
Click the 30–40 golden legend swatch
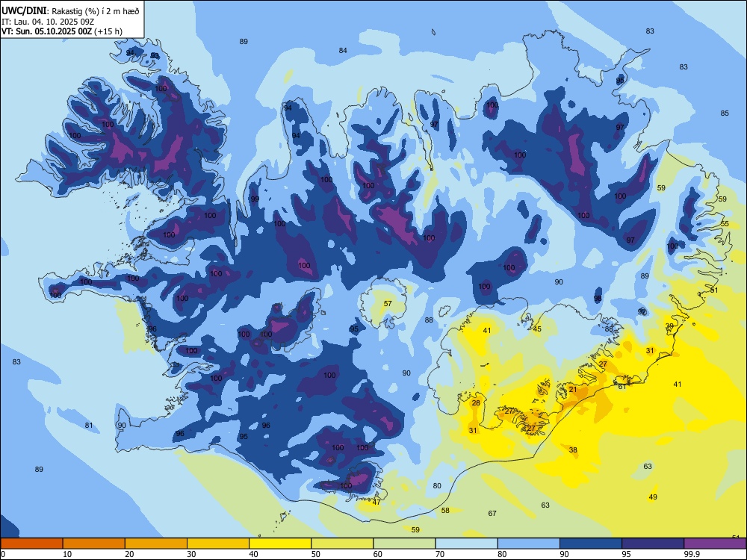coord(218,544)
